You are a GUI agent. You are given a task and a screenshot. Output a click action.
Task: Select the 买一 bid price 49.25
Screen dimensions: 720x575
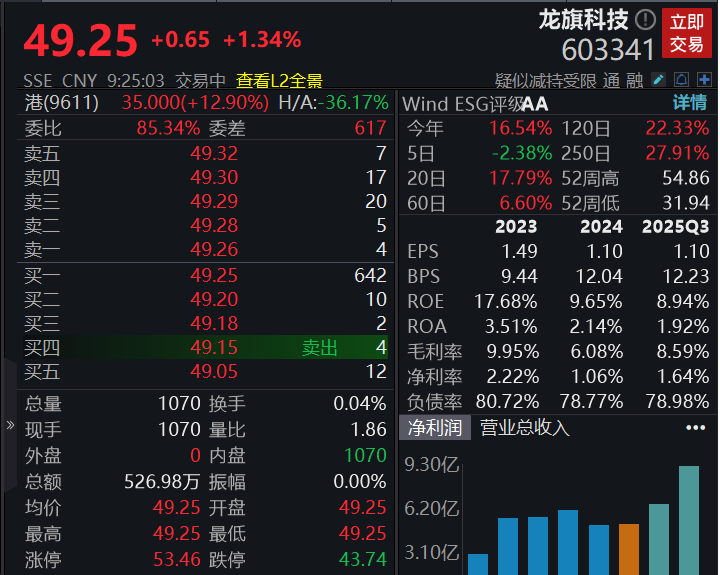pyautogui.click(x=214, y=275)
